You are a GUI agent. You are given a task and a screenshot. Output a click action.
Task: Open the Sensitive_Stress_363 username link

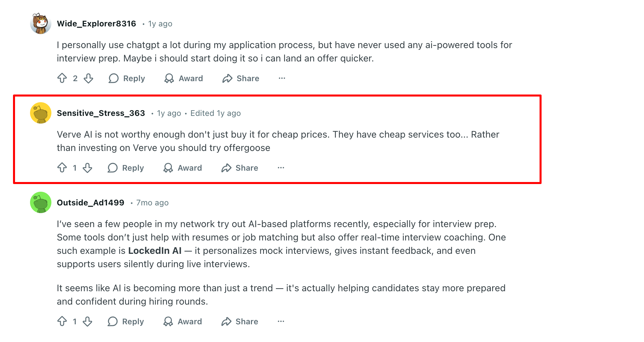(x=101, y=113)
